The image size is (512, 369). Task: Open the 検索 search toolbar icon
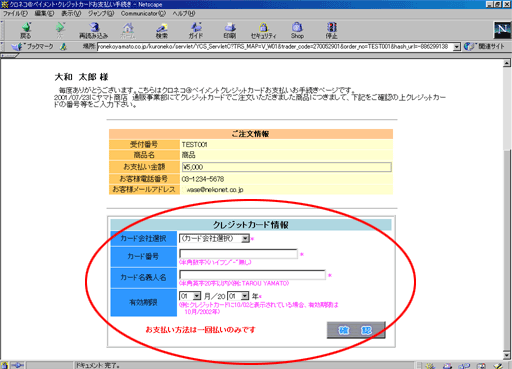(162, 30)
